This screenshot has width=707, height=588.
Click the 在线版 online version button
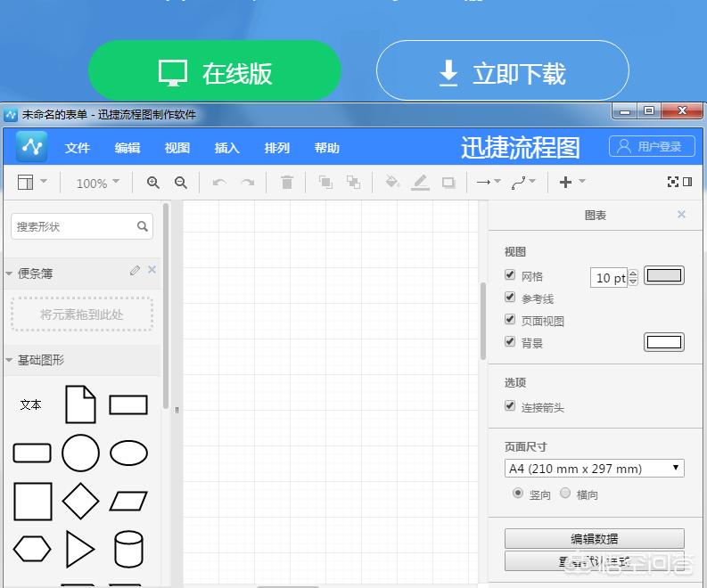[215, 70]
